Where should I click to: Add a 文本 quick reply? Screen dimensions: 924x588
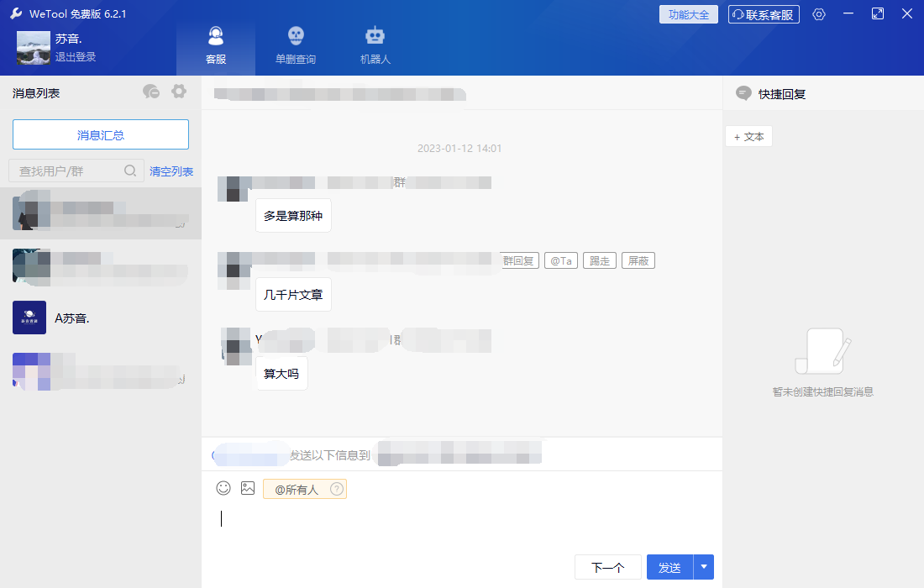tap(748, 137)
